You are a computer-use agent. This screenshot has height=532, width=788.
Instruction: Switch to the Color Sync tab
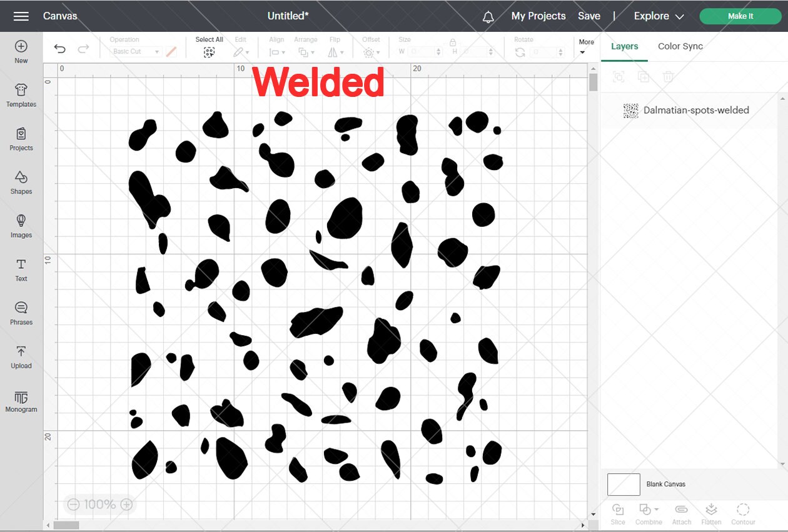click(x=680, y=46)
